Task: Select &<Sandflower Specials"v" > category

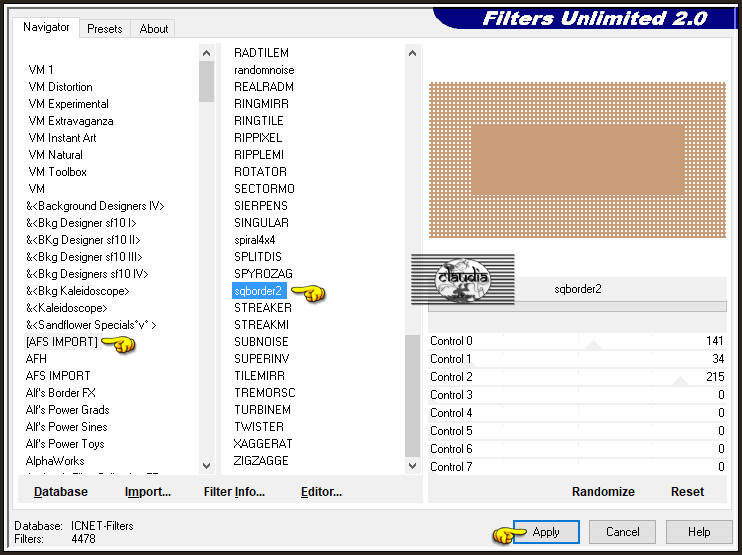Action: (x=91, y=325)
